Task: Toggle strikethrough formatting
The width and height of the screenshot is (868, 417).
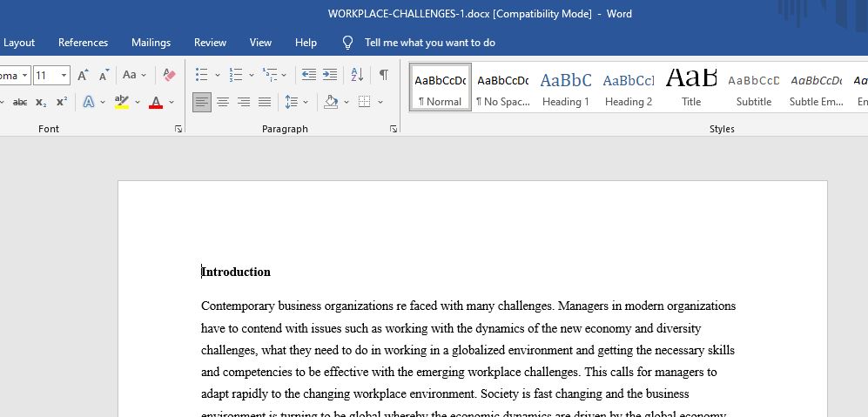Action: click(x=20, y=102)
